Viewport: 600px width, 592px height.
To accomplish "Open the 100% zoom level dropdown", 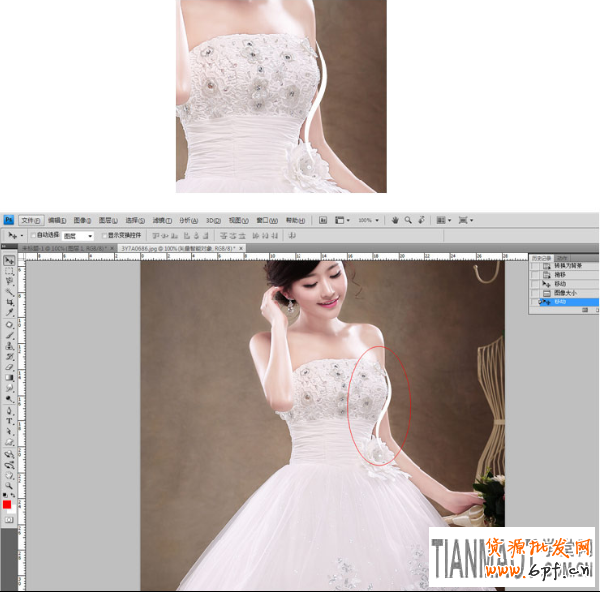I will click(x=368, y=219).
